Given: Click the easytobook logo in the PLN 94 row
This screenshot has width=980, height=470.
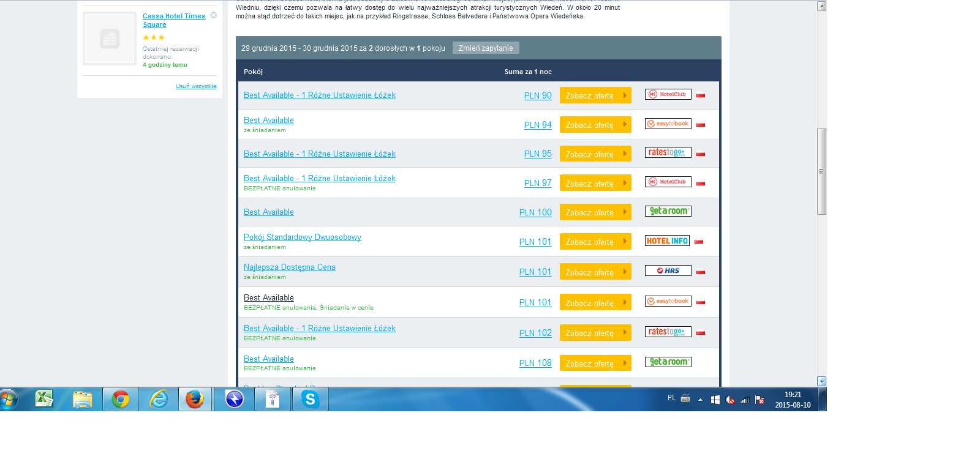Looking at the screenshot, I should pyautogui.click(x=668, y=124).
